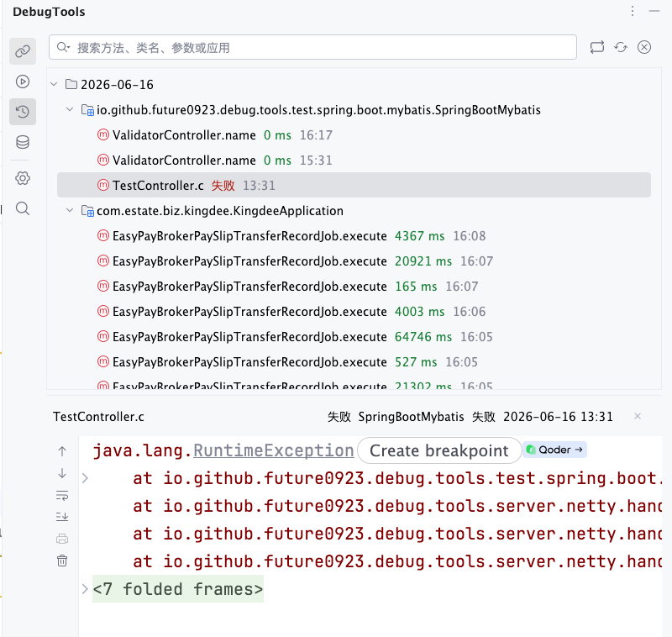Select the execute row with 4367 ms
Viewport: 672px width, 637px height.
(354, 236)
